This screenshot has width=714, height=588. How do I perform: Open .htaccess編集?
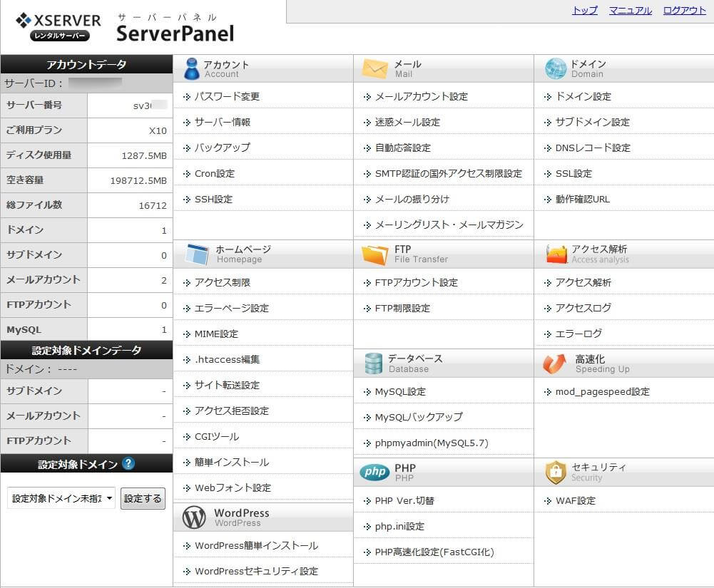click(x=228, y=359)
